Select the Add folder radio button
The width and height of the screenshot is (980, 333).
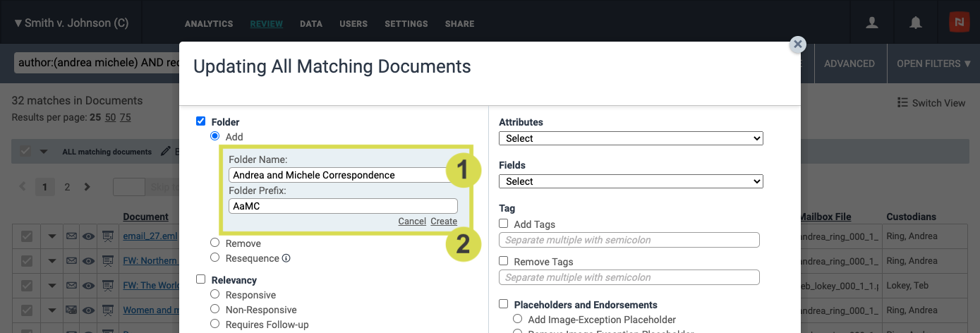(x=215, y=136)
